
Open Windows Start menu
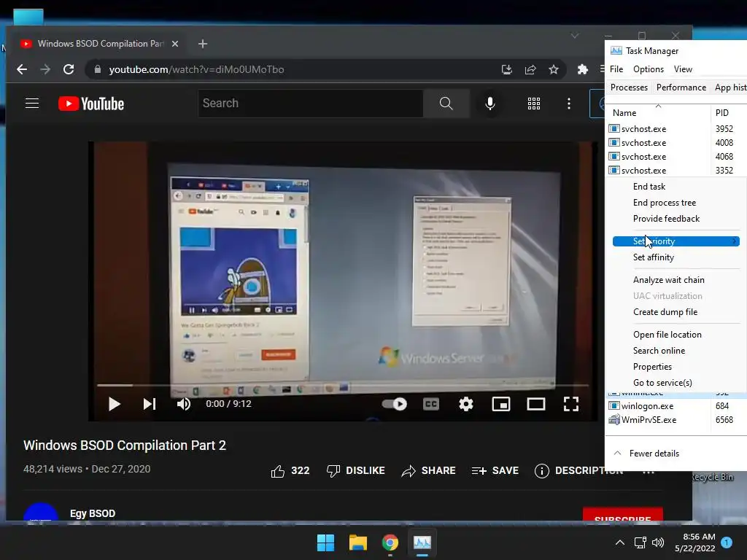(326, 542)
